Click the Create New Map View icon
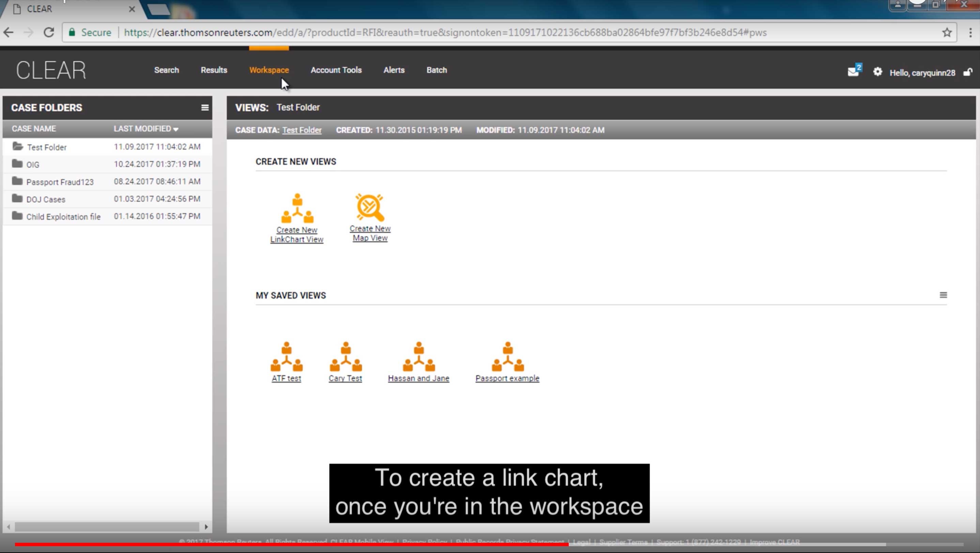 [x=369, y=207]
